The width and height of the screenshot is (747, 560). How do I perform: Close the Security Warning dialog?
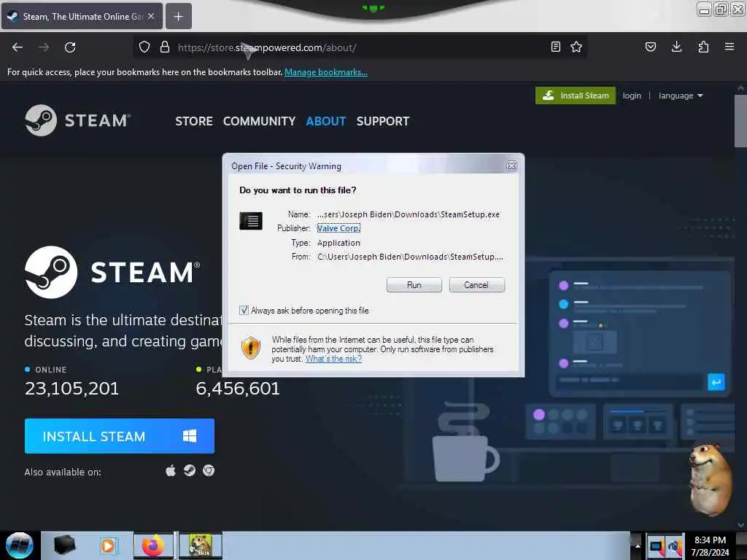tap(511, 166)
